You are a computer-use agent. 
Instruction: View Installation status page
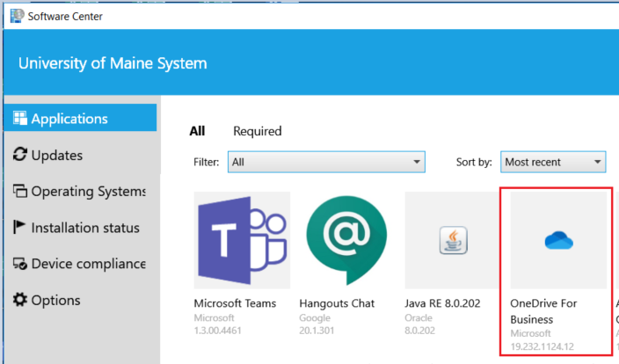[81, 228]
